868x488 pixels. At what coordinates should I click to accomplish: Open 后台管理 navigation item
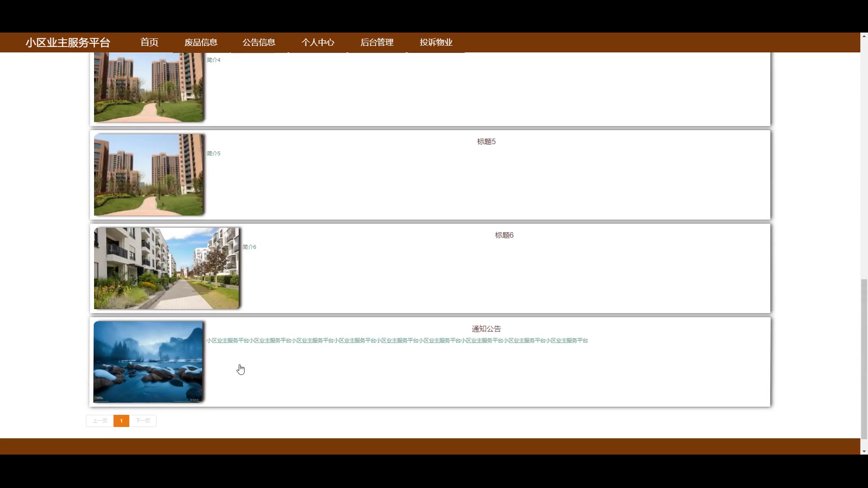click(x=377, y=42)
